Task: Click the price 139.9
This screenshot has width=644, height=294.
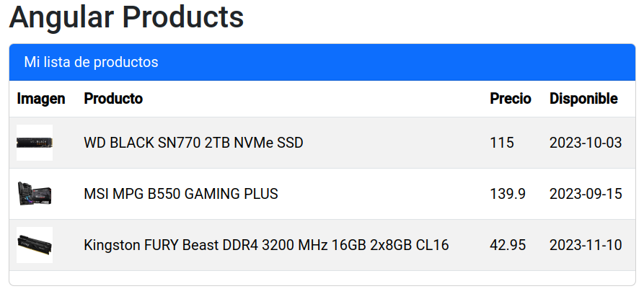Action: pyautogui.click(x=508, y=194)
